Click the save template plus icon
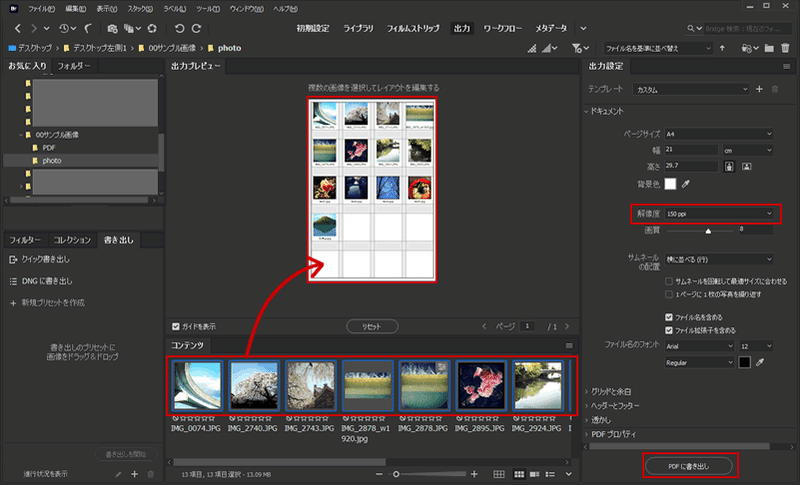Screen dimensions: 800x485 759,89
